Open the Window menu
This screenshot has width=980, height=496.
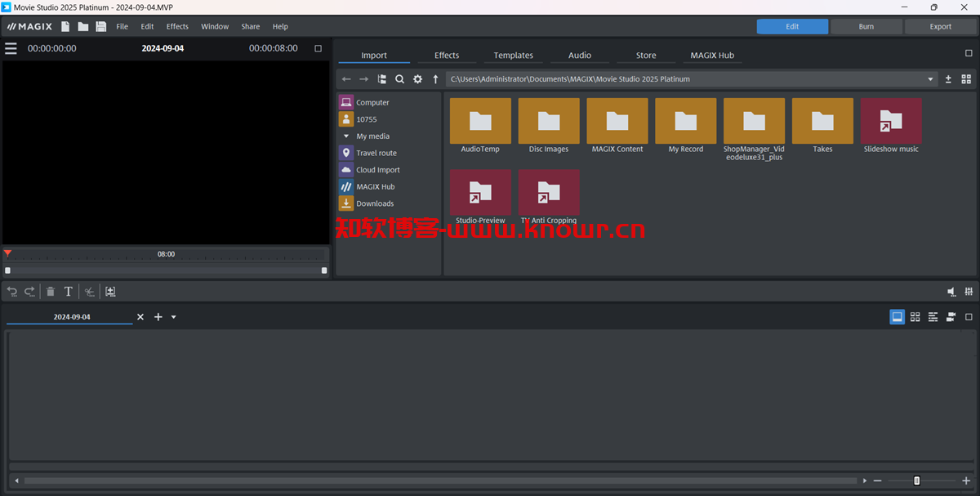coord(215,26)
